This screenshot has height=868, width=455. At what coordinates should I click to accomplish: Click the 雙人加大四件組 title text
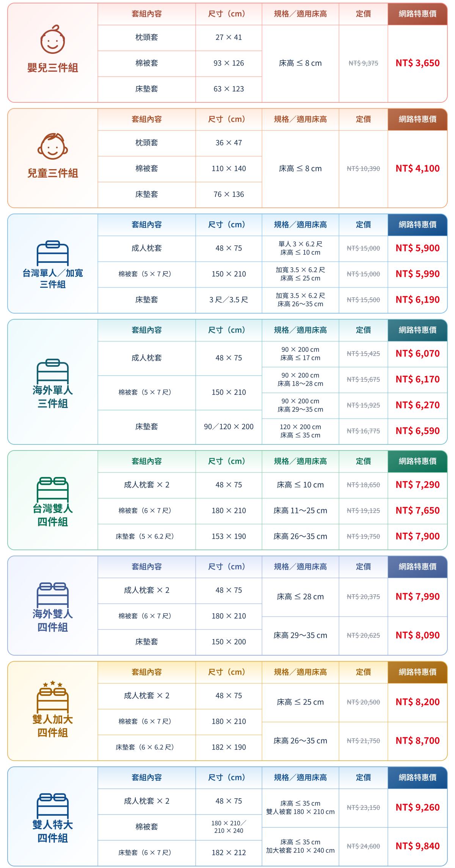(53, 726)
